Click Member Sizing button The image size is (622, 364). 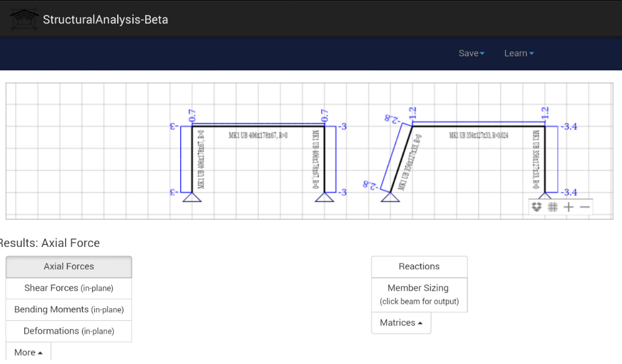(419, 295)
